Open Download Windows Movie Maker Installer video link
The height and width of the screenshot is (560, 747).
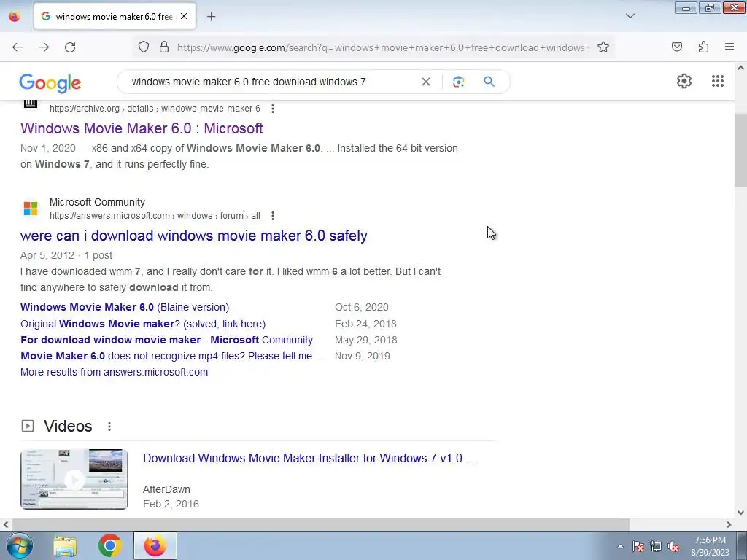tap(309, 458)
